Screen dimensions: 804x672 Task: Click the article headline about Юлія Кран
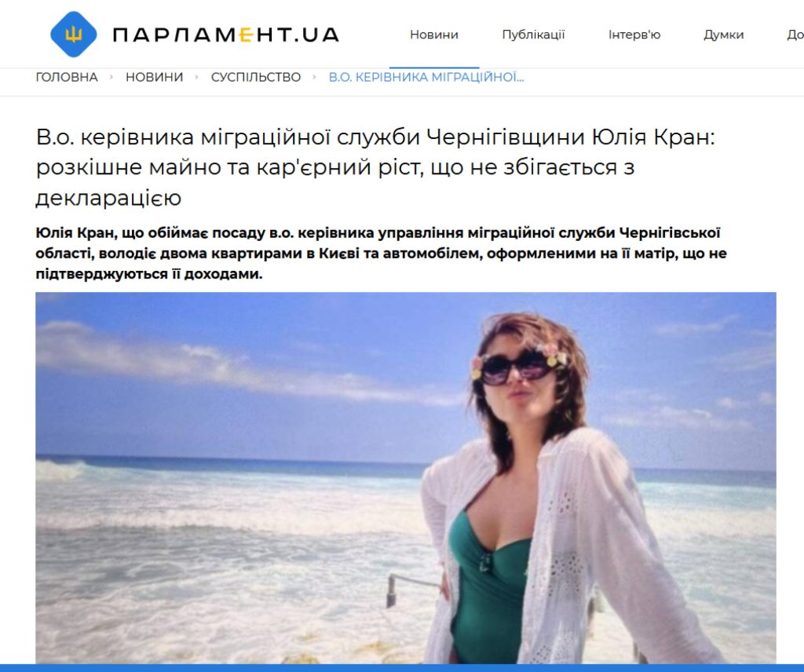click(x=375, y=167)
